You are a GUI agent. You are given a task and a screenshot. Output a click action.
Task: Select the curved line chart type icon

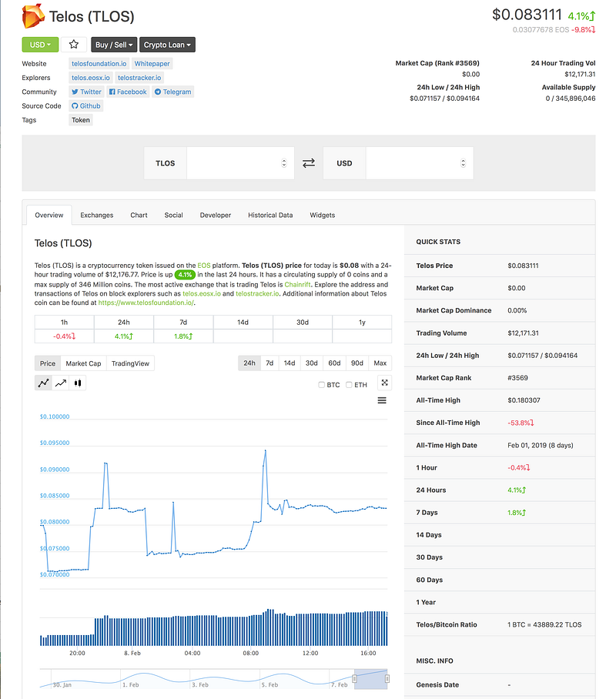43,383
